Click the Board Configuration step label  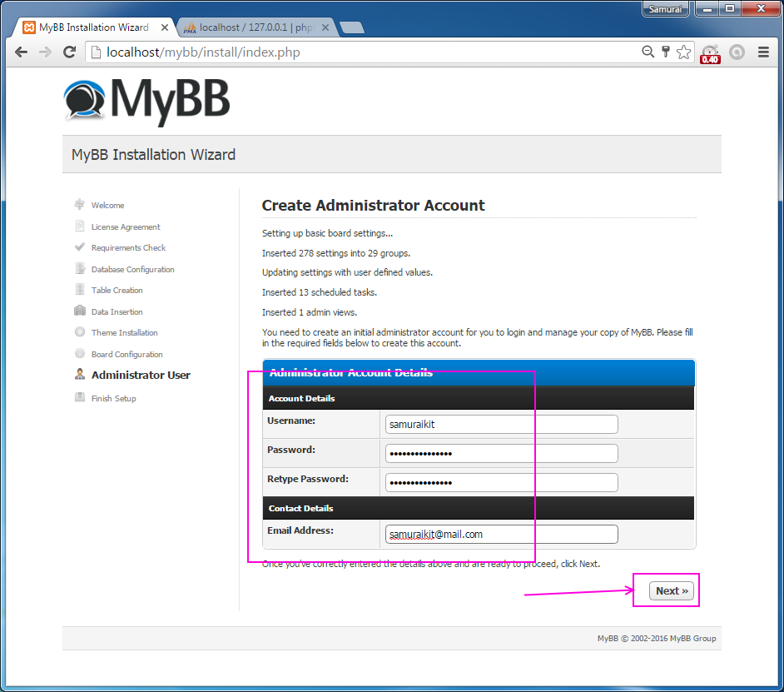click(x=127, y=354)
